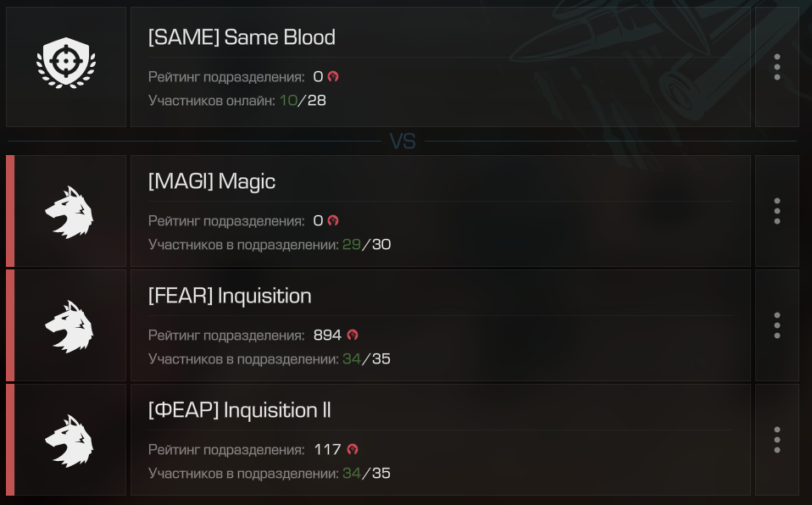Screen dimensions: 812x505
Task: Click rating fist icon next to Magic
Action: [333, 220]
